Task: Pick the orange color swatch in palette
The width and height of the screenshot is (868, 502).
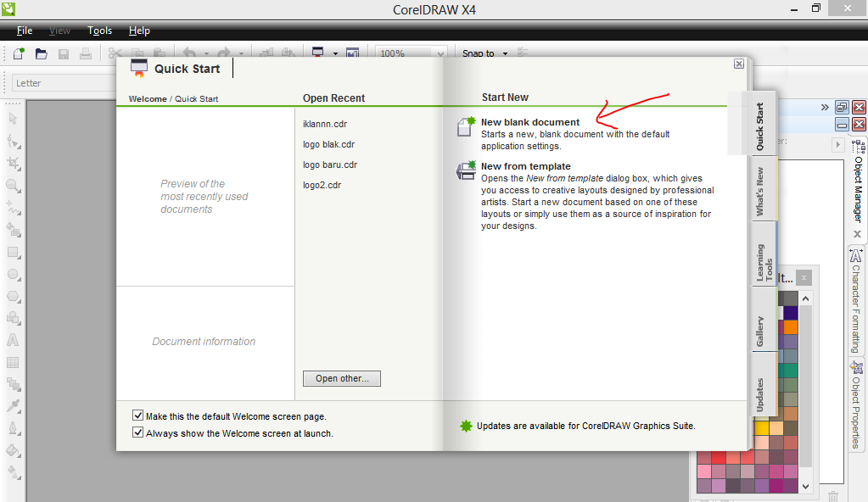Action: coord(791,327)
